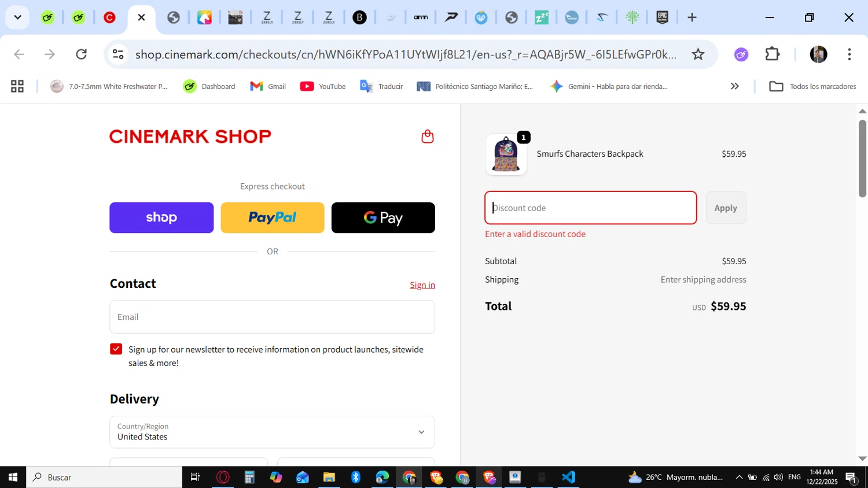Screen dimensions: 868x488
Task: Open the Traducir bookmark
Action: [381, 86]
